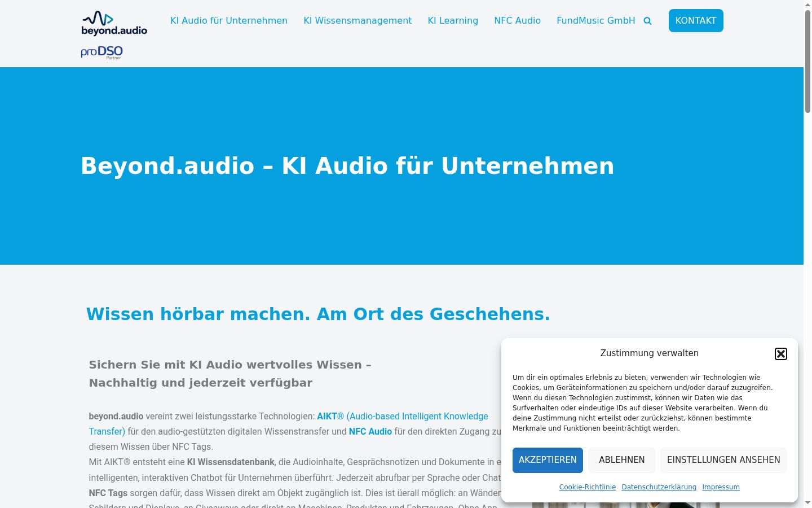
Task: Click the proDSO Partner logo
Action: tap(101, 52)
